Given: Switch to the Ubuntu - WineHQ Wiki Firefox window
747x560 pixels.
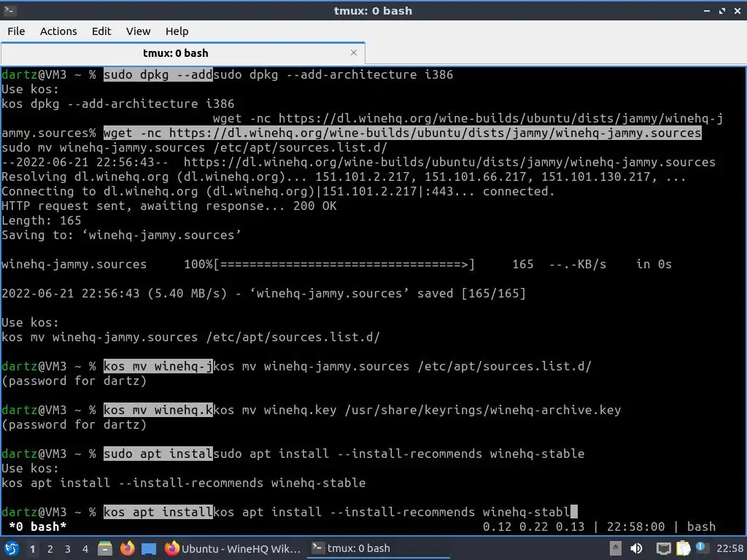Looking at the screenshot, I should (233, 548).
